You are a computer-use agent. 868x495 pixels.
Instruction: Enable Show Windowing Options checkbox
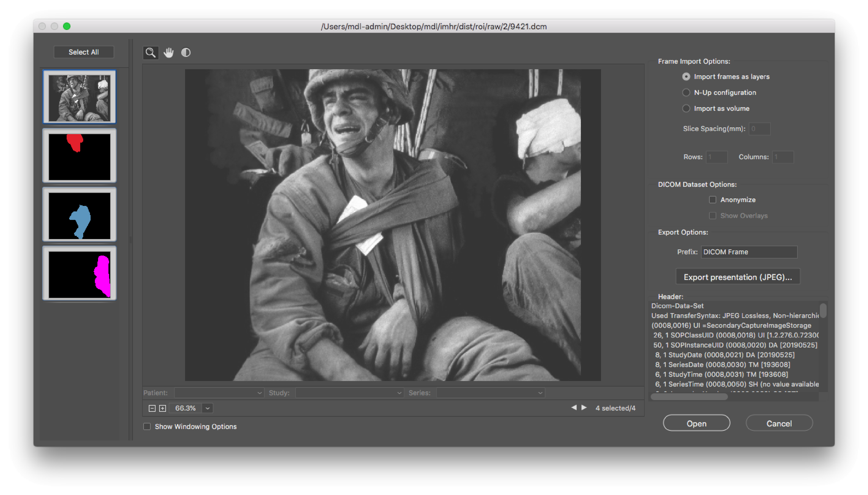point(147,427)
